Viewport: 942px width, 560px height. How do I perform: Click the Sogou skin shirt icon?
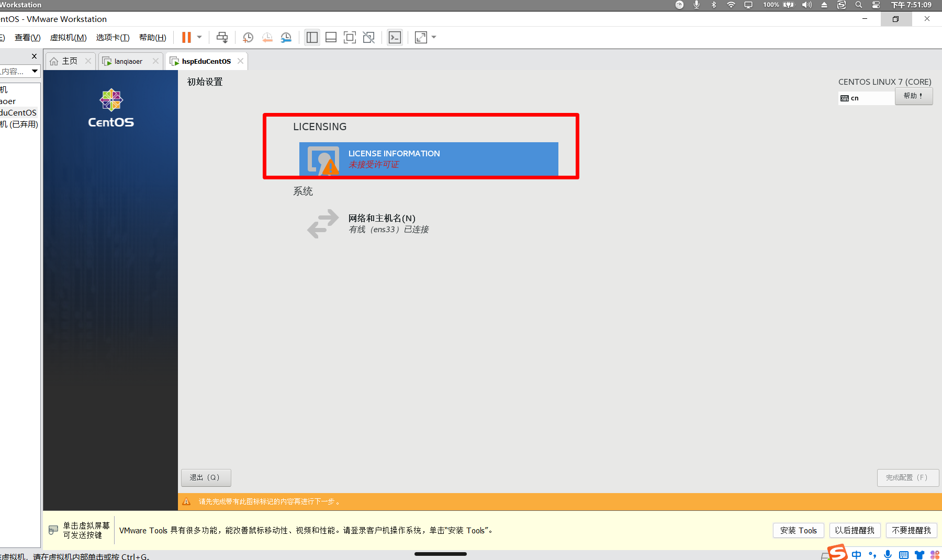click(919, 555)
